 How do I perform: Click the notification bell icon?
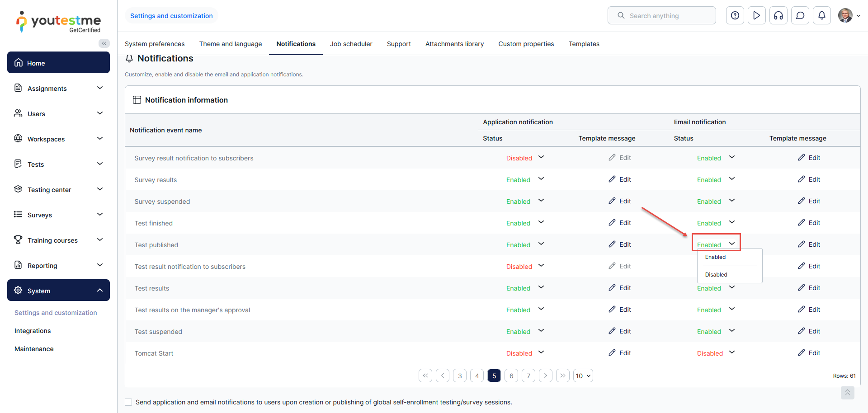[821, 16]
